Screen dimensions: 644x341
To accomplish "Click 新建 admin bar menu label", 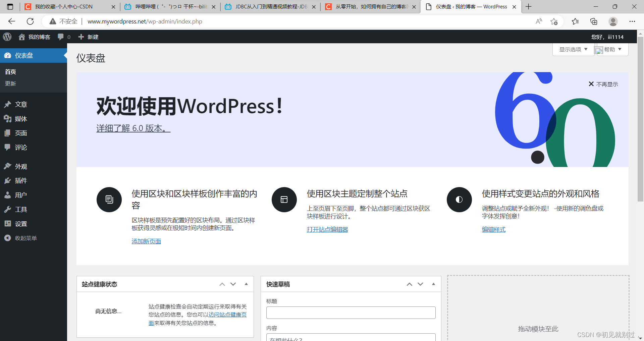I will [93, 37].
